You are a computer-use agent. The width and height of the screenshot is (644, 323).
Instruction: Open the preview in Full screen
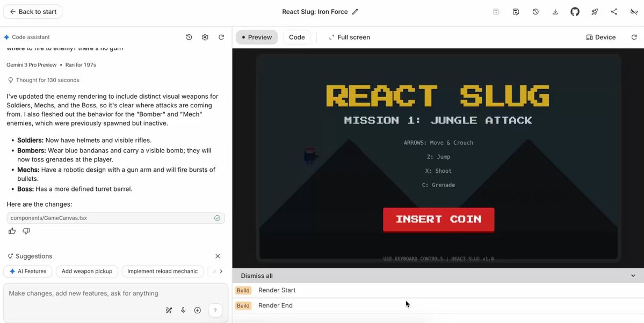point(350,37)
